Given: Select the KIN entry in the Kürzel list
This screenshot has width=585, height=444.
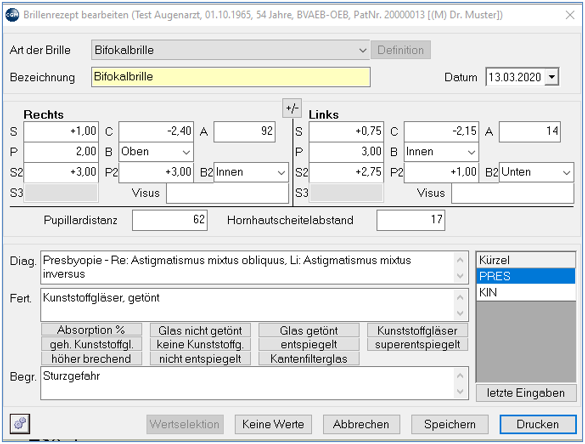Looking at the screenshot, I should coord(526,293).
